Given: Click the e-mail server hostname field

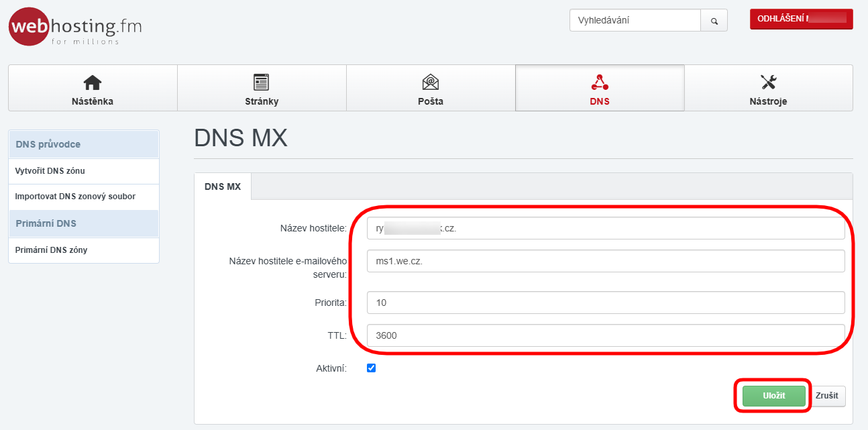Looking at the screenshot, I should point(605,261).
